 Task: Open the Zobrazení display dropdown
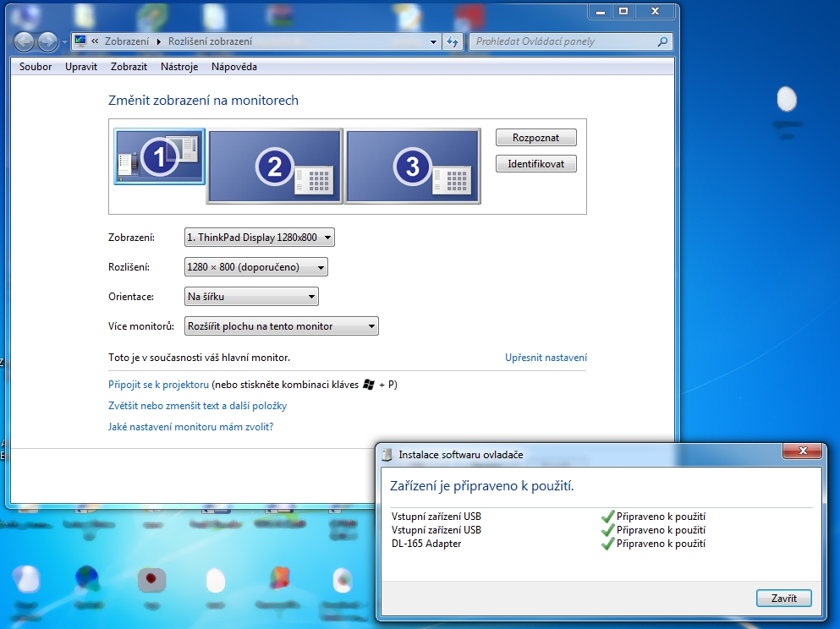[x=260, y=238]
